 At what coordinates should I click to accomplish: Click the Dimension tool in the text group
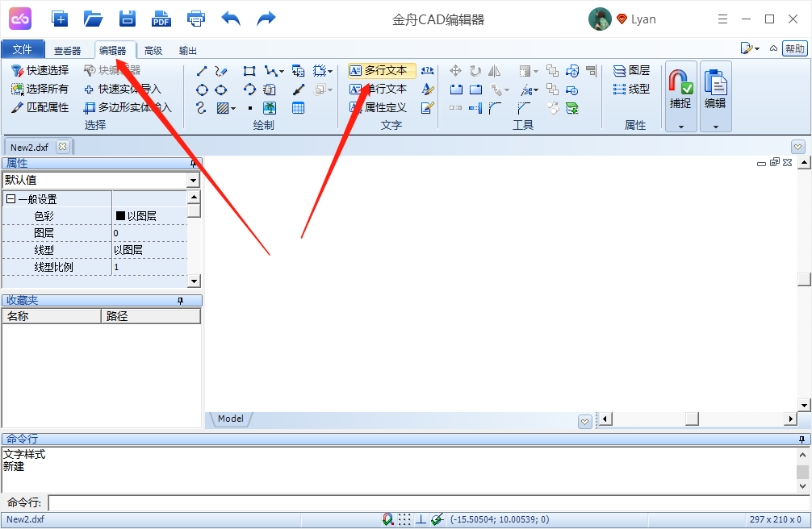point(427,70)
